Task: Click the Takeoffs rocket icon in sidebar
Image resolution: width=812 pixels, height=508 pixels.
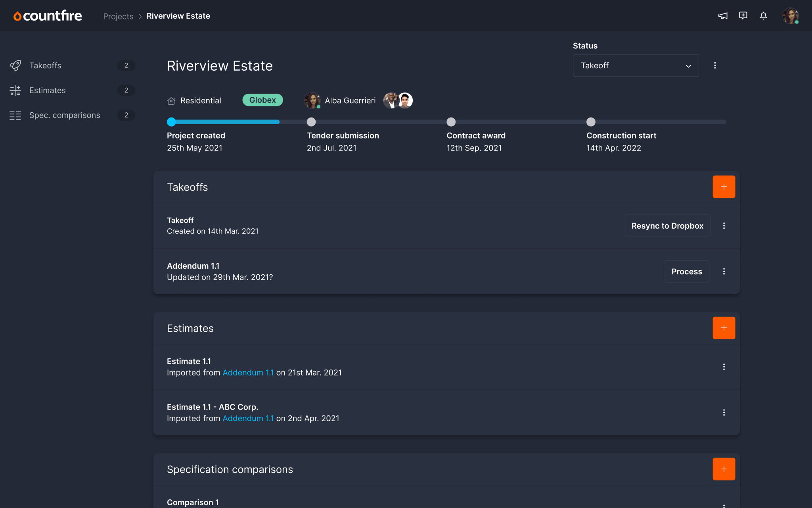Action: point(15,65)
